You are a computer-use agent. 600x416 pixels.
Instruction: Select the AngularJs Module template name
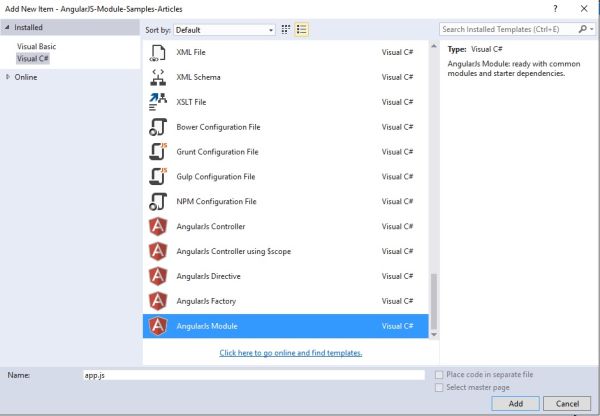point(207,326)
